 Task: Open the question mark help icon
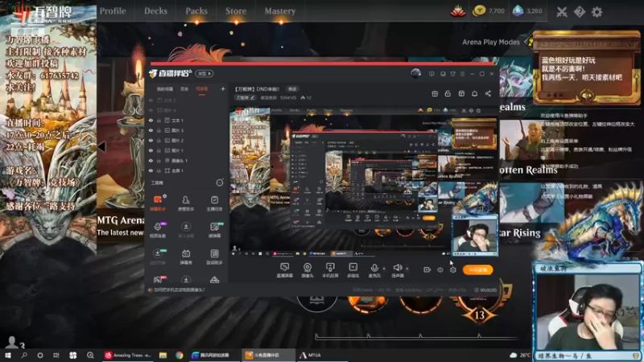[x=579, y=12]
